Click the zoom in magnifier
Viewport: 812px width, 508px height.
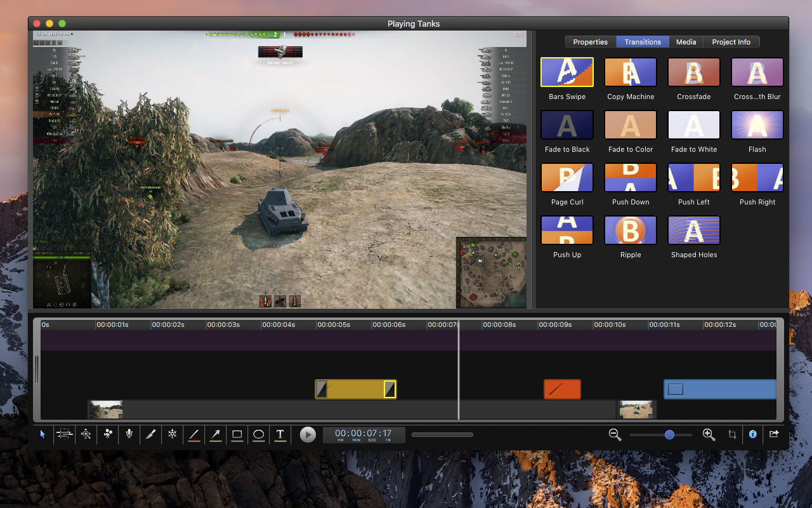click(709, 434)
